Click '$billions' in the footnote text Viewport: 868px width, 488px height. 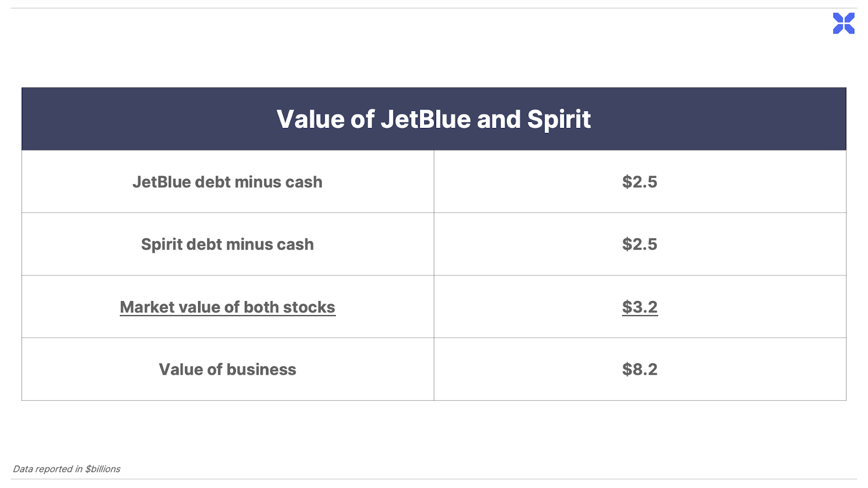click(x=103, y=469)
